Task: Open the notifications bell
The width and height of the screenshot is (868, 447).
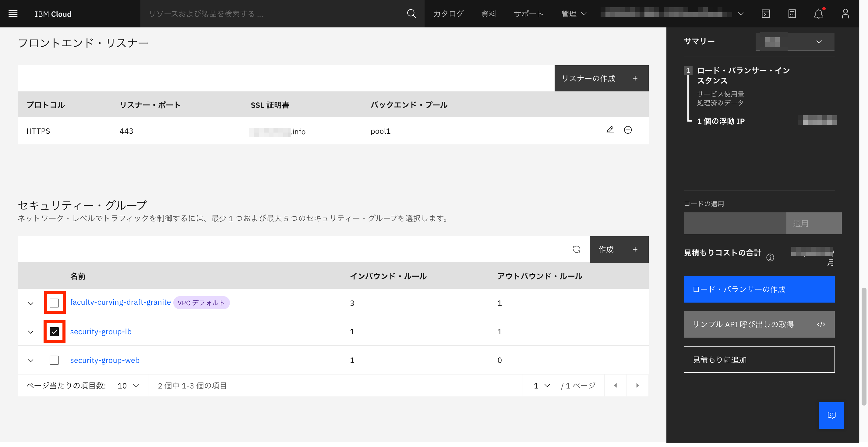Action: 818,14
